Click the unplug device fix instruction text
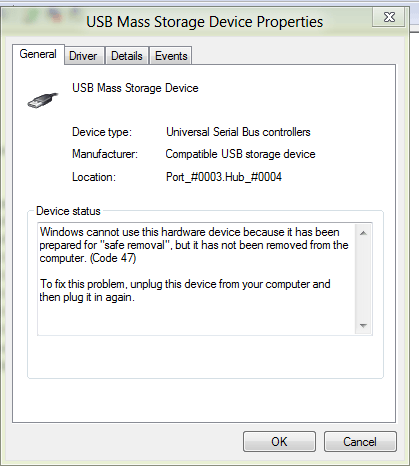Viewport: 419px width, 472px height. coord(185,290)
